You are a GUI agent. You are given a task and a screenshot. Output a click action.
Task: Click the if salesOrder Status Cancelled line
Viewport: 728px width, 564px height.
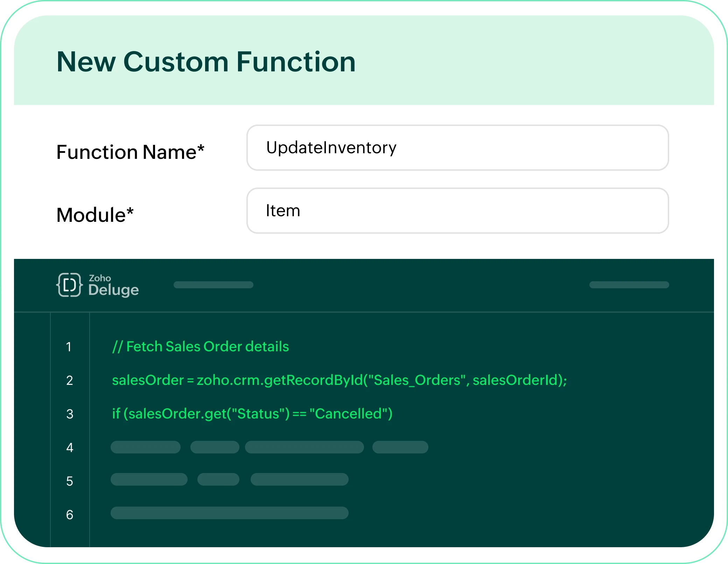coord(252,414)
